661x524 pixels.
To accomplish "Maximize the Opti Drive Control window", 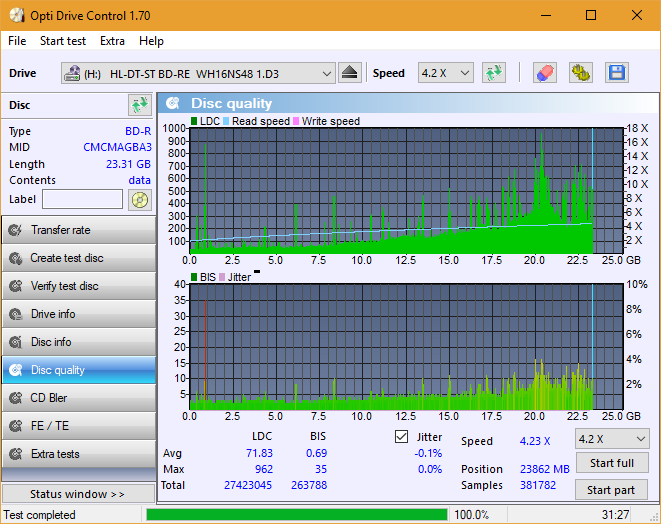I will pos(591,16).
